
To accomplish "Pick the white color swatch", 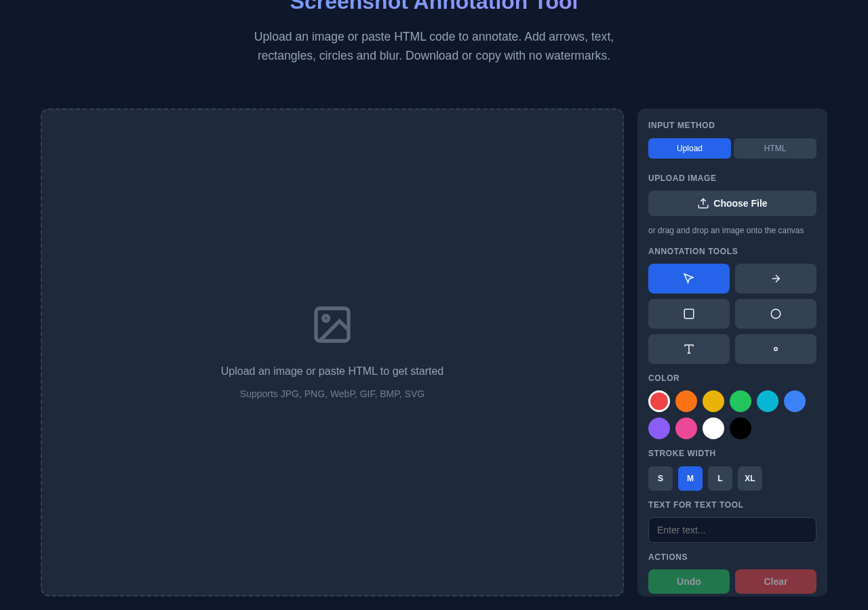I will click(713, 428).
